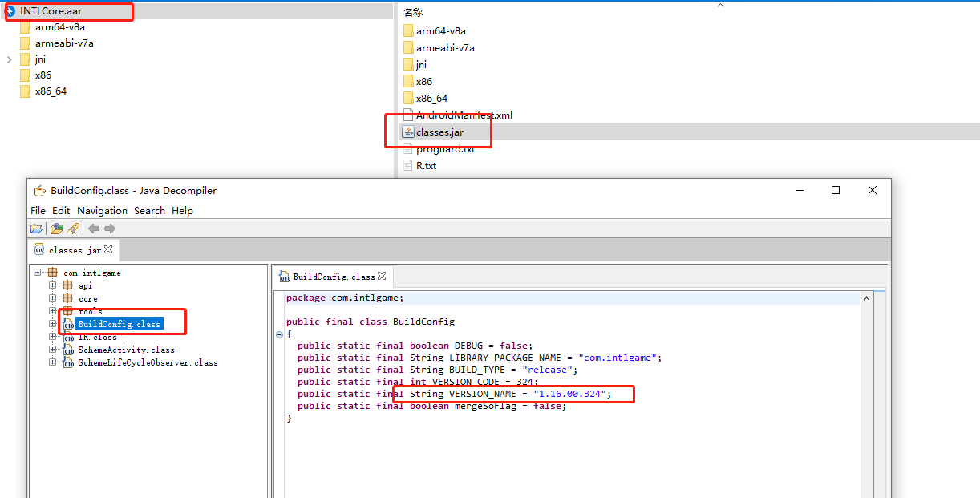Screen dimensions: 980x498
Task: Expand the SchemeActivity.class node
Action: (53, 350)
